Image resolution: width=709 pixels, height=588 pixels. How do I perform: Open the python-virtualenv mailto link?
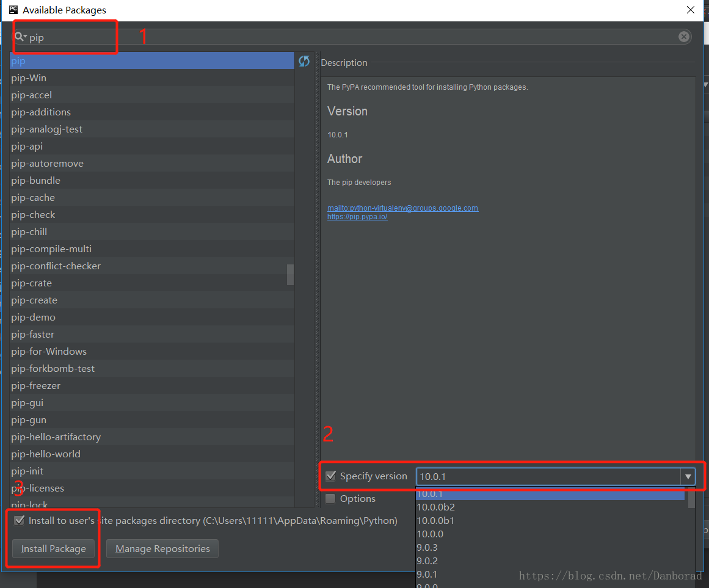[402, 208]
